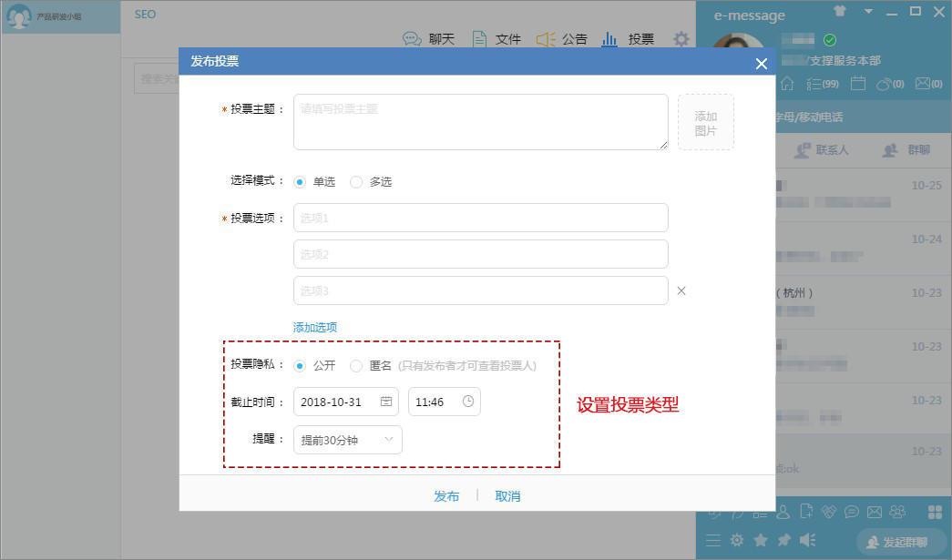Open the conversation dated 10-24
The height and width of the screenshot is (560, 952).
[864, 249]
